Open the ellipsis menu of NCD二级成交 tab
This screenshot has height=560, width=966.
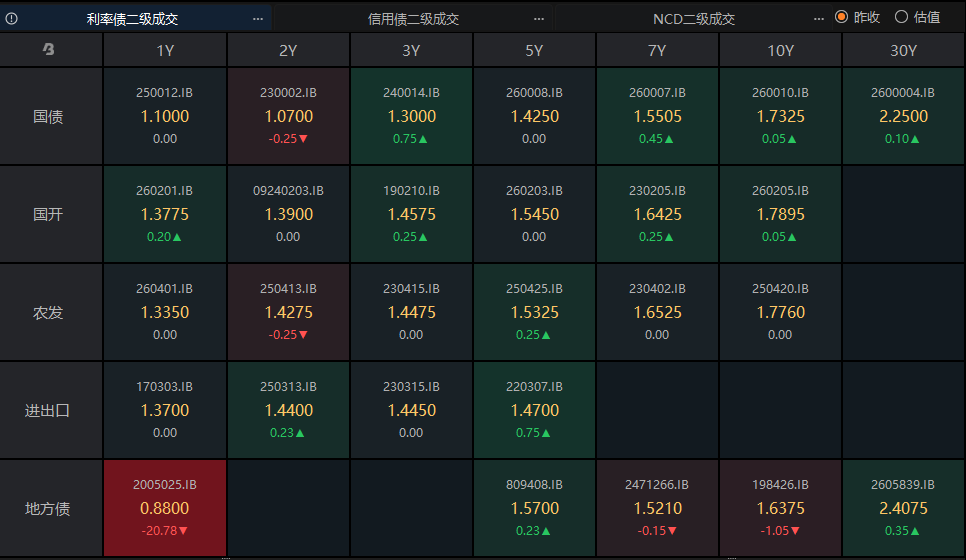click(819, 19)
